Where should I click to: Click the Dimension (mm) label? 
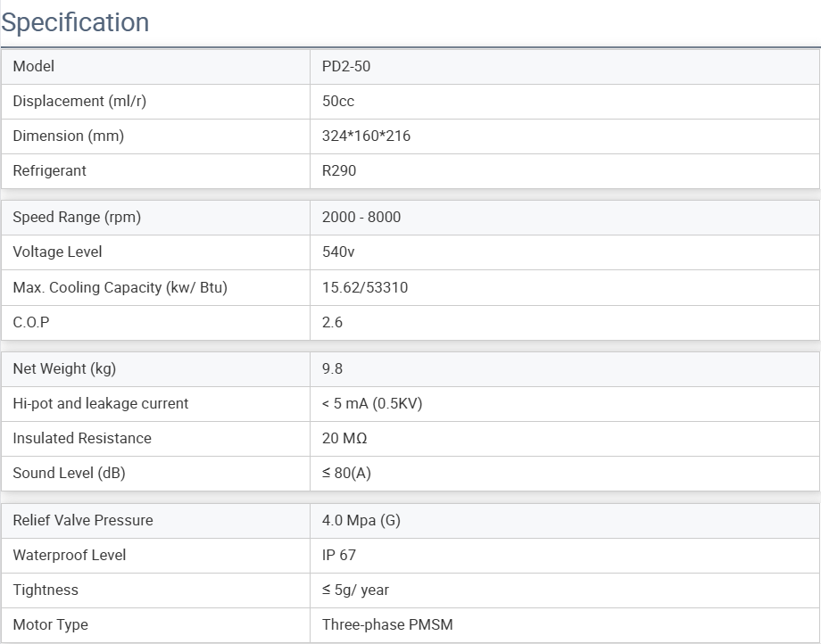[x=69, y=136]
